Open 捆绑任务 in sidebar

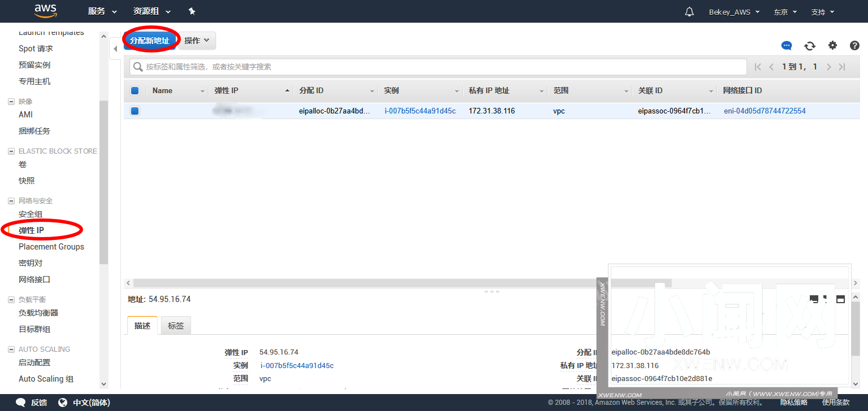(x=34, y=131)
